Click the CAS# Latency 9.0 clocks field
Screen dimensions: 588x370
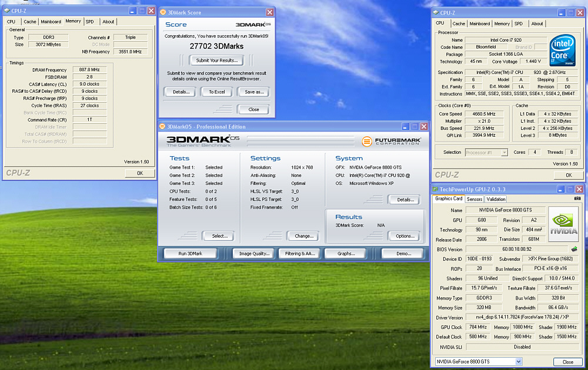click(x=89, y=84)
